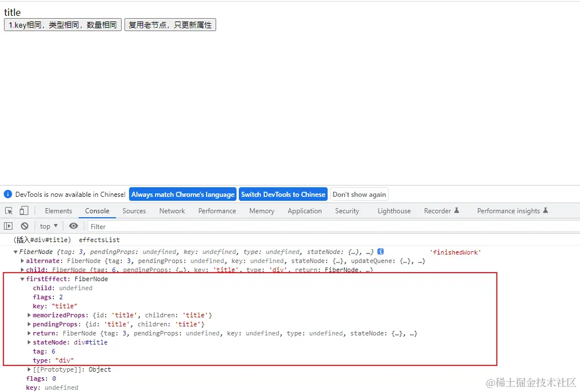Viewport: 580px width, 392px height.
Task: Open the Application tab
Action: (x=305, y=211)
